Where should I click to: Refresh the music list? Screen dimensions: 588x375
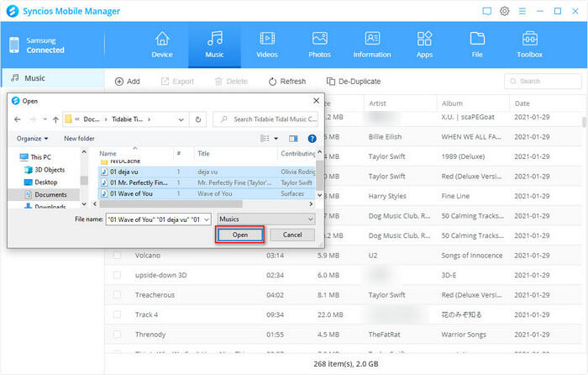[287, 82]
